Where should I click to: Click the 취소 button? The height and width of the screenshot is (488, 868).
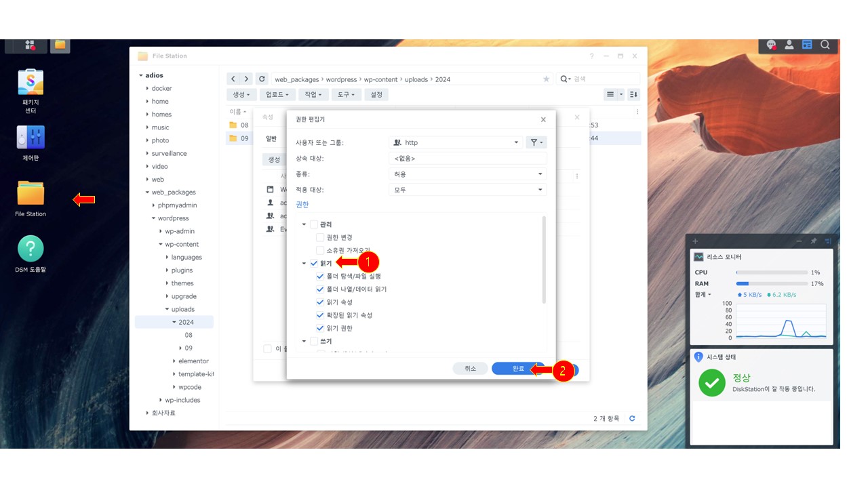tap(470, 368)
